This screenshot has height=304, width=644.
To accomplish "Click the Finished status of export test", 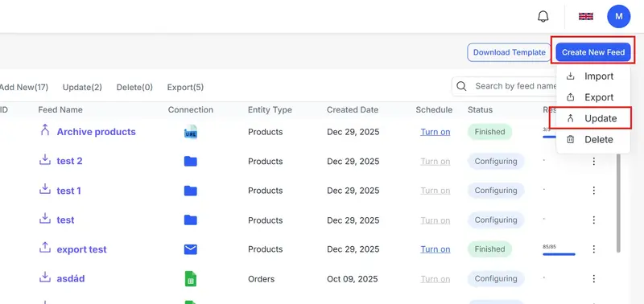I will [x=489, y=249].
